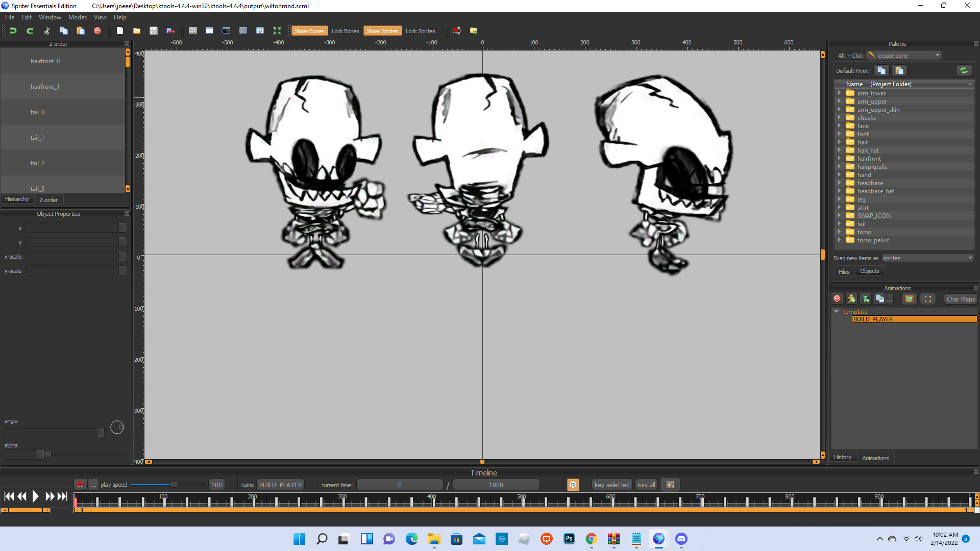Click add new animation filmstrip icon
Viewport: 980px width, 551px height.
(x=866, y=299)
